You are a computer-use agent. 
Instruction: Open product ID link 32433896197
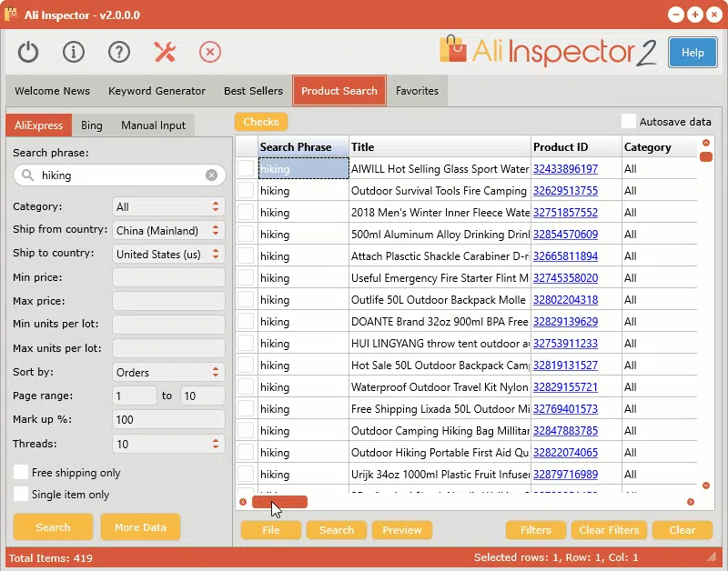tap(565, 169)
